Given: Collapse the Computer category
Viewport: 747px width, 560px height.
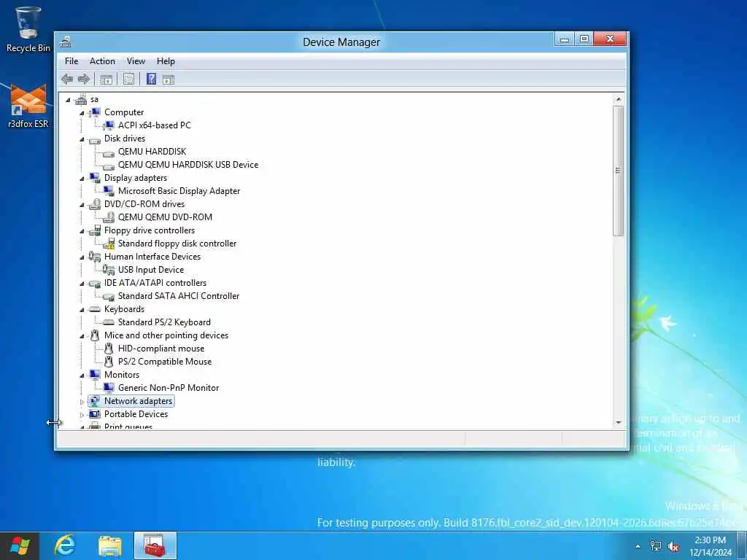Looking at the screenshot, I should [82, 113].
